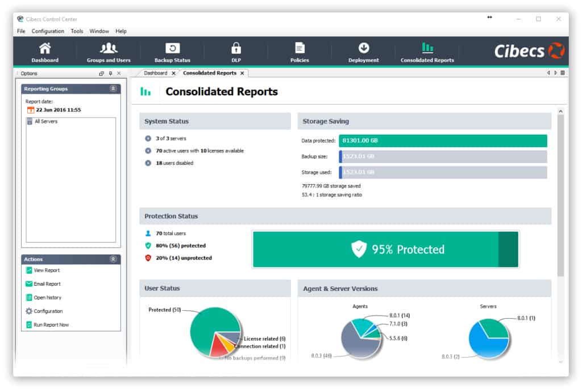Click scrollbar up arrow in report

tap(560, 111)
